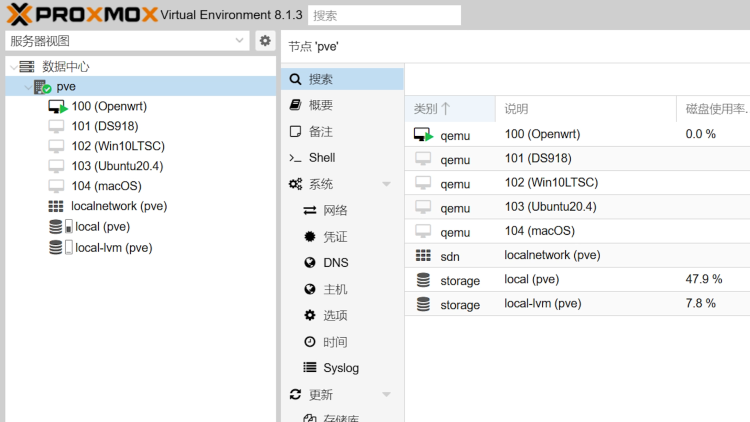The image size is (750, 422).
Task: Click the gears icon beside 系统
Action: click(296, 184)
